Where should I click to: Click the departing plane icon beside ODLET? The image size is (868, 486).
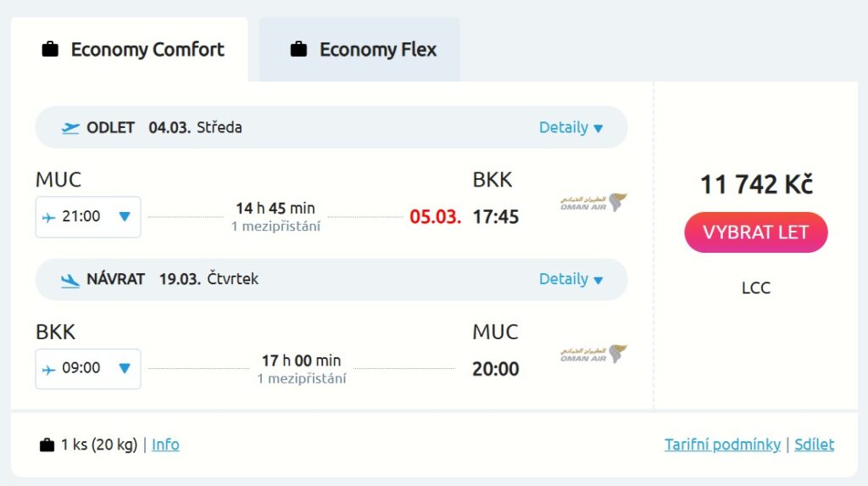pyautogui.click(x=71, y=128)
